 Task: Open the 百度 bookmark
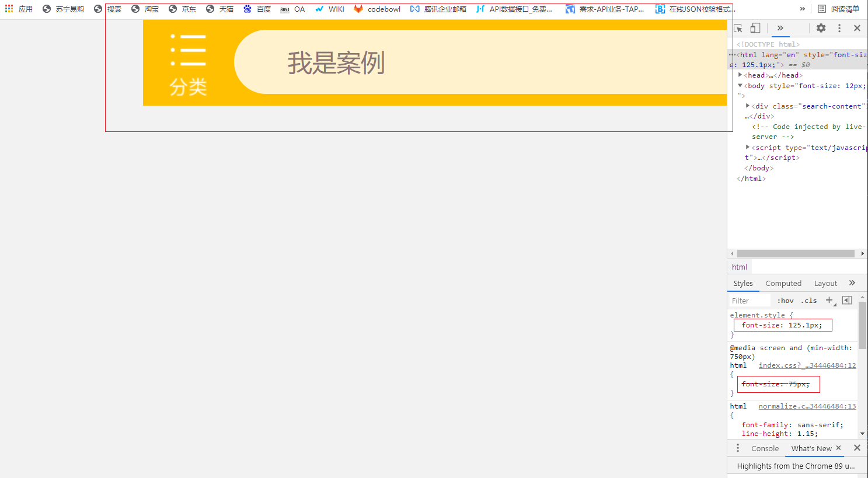click(x=257, y=9)
